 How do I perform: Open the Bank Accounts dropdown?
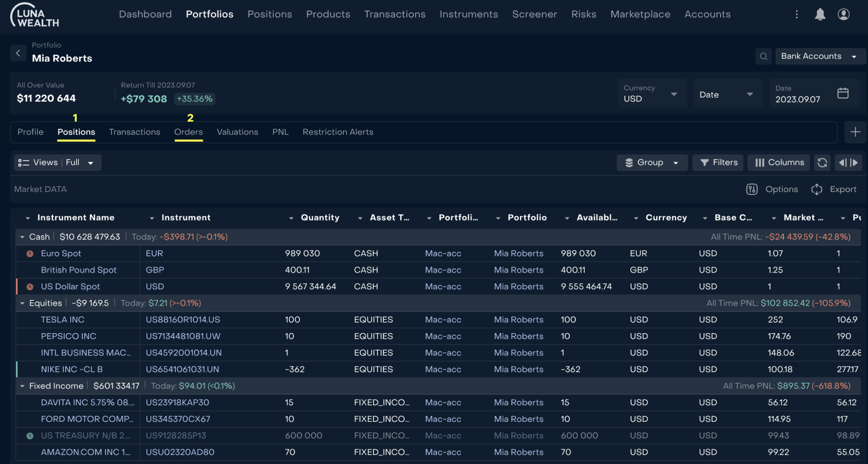820,56
